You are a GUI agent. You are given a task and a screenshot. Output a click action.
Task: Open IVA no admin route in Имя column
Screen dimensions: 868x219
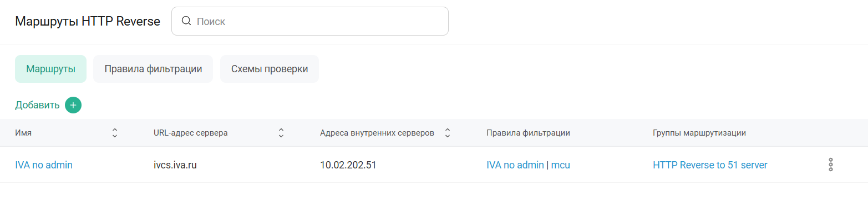point(44,165)
